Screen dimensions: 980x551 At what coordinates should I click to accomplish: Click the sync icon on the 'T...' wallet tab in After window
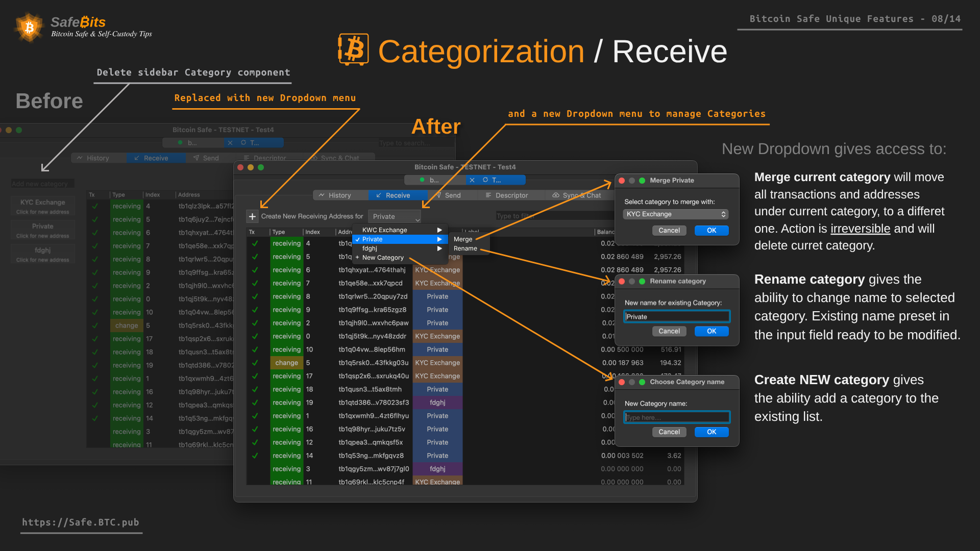[x=485, y=180]
